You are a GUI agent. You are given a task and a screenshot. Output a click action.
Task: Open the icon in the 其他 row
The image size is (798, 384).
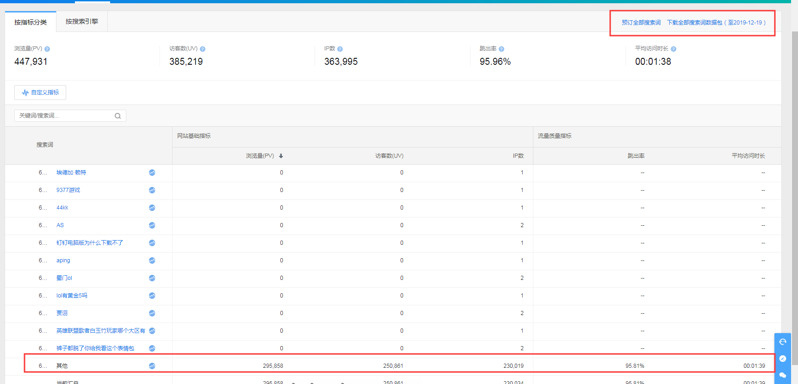(152, 366)
